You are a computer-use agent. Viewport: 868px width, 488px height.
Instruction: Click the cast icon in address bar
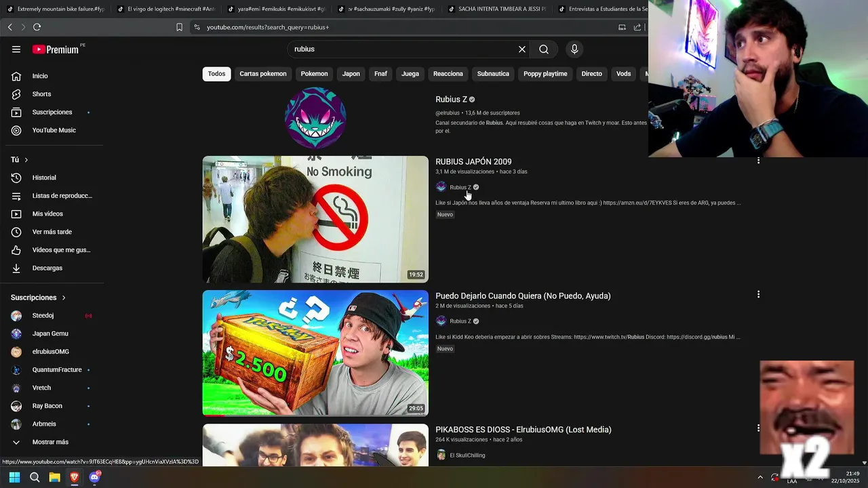click(x=622, y=27)
